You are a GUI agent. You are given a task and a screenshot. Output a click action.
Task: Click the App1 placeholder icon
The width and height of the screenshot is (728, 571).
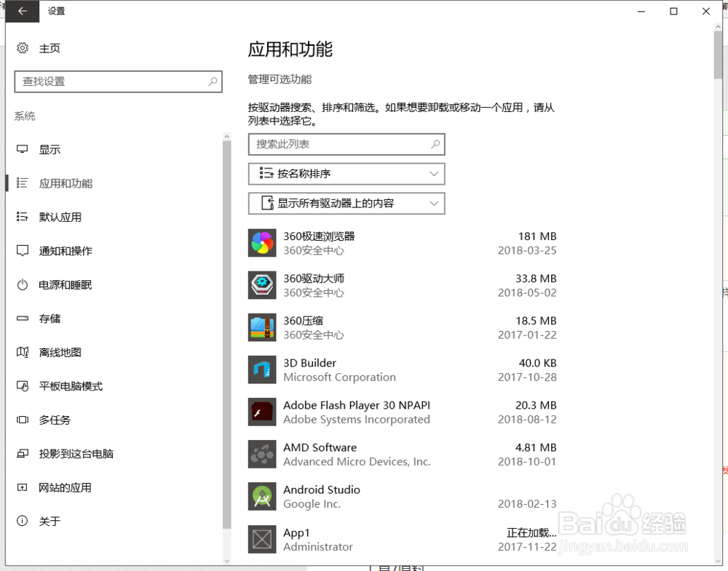tap(262, 539)
